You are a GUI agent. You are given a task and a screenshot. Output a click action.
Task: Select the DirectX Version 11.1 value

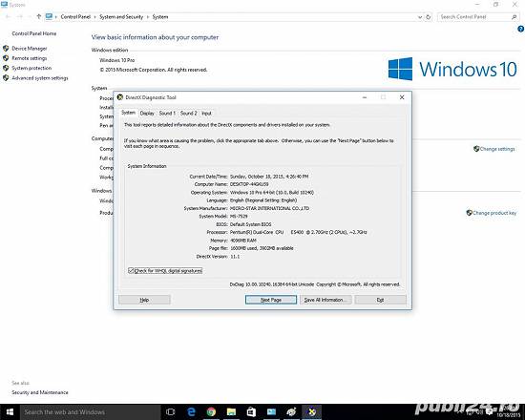pos(235,257)
